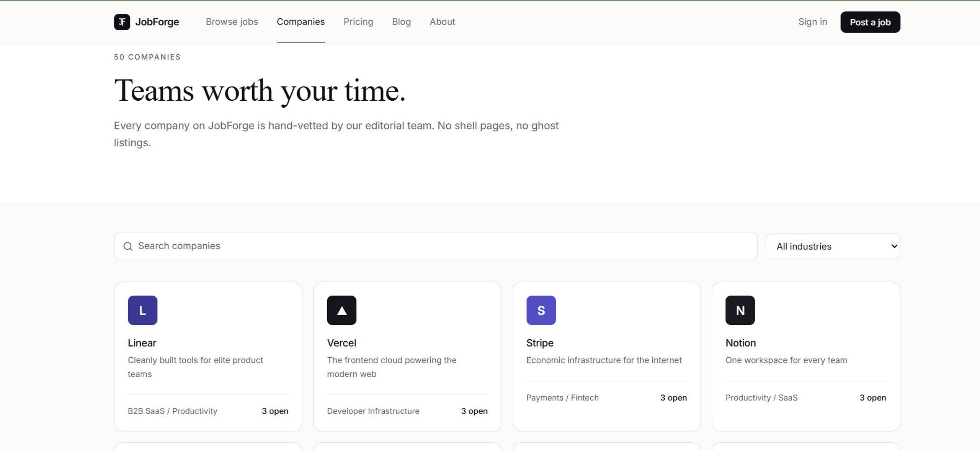980x450 pixels.
Task: Click the 3 open count on Vercel
Action: tap(474, 411)
